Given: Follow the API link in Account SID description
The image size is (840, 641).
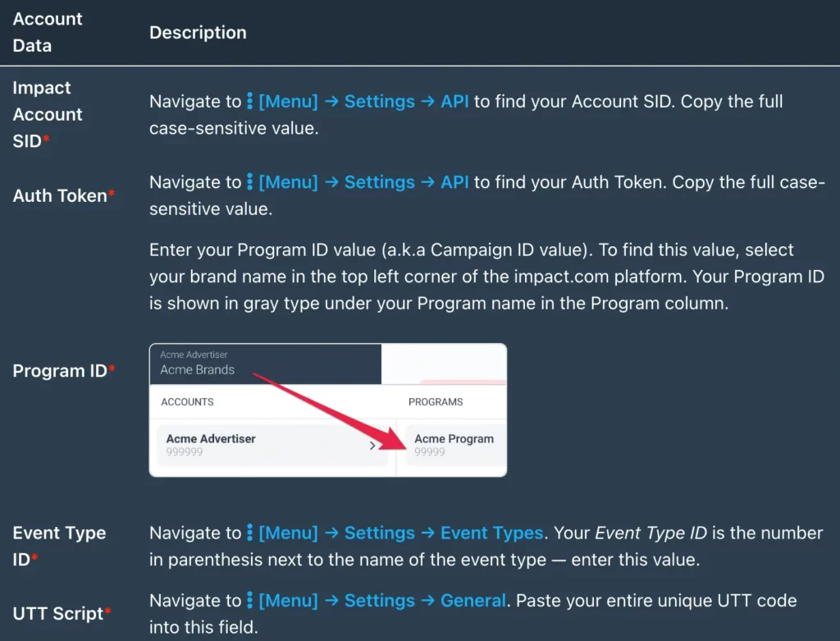Looking at the screenshot, I should pyautogui.click(x=454, y=101).
